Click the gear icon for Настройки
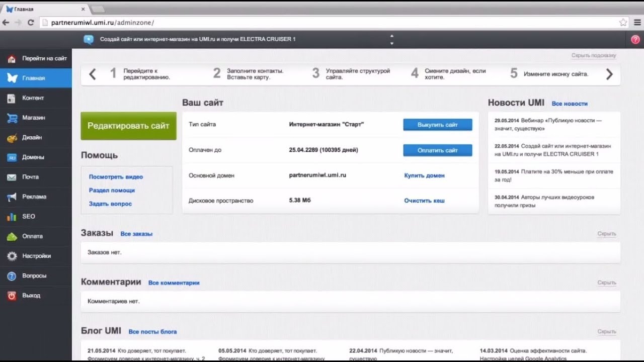This screenshot has height=362, width=644. (x=12, y=256)
